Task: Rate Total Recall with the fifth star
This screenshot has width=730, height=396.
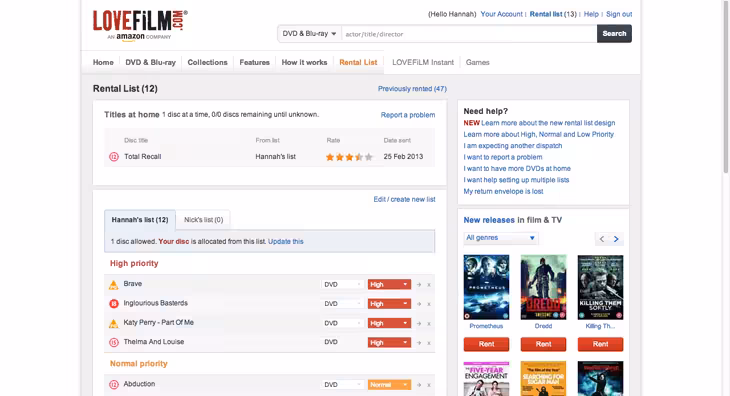Action: tap(369, 157)
